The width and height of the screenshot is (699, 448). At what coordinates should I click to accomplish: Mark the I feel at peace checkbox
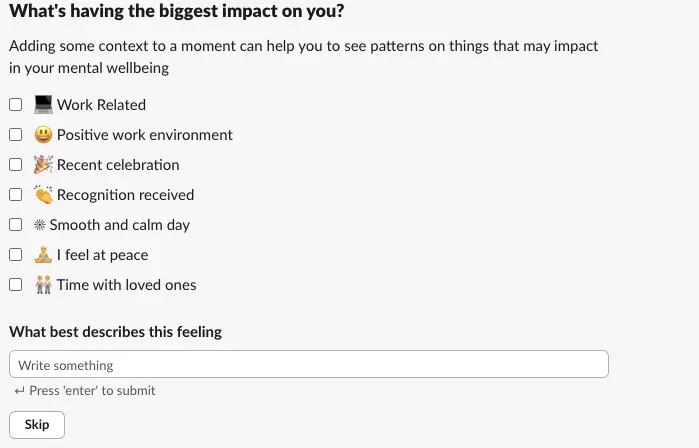[x=15, y=255]
